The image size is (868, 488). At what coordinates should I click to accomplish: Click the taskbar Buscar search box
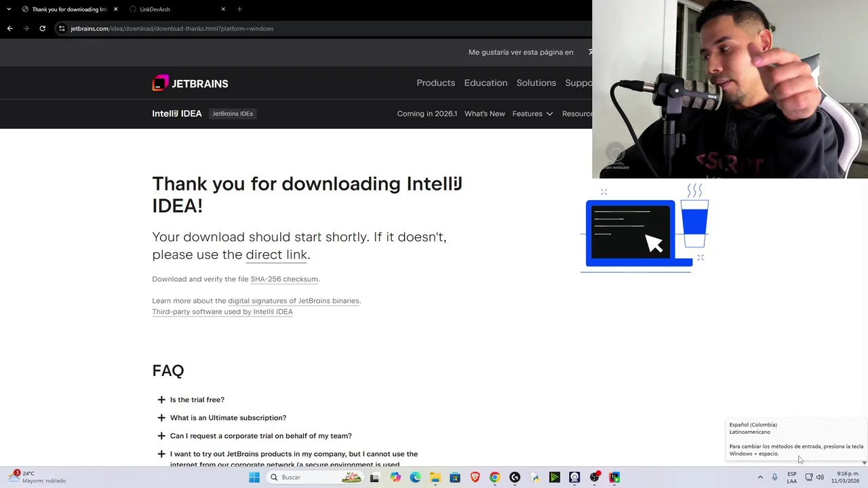click(x=315, y=477)
